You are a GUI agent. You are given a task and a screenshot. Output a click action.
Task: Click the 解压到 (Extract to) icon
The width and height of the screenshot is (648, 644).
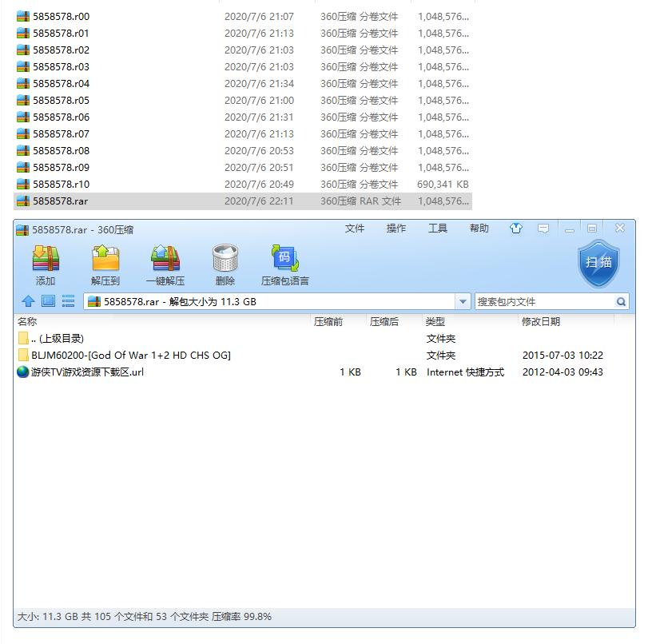pos(106,261)
